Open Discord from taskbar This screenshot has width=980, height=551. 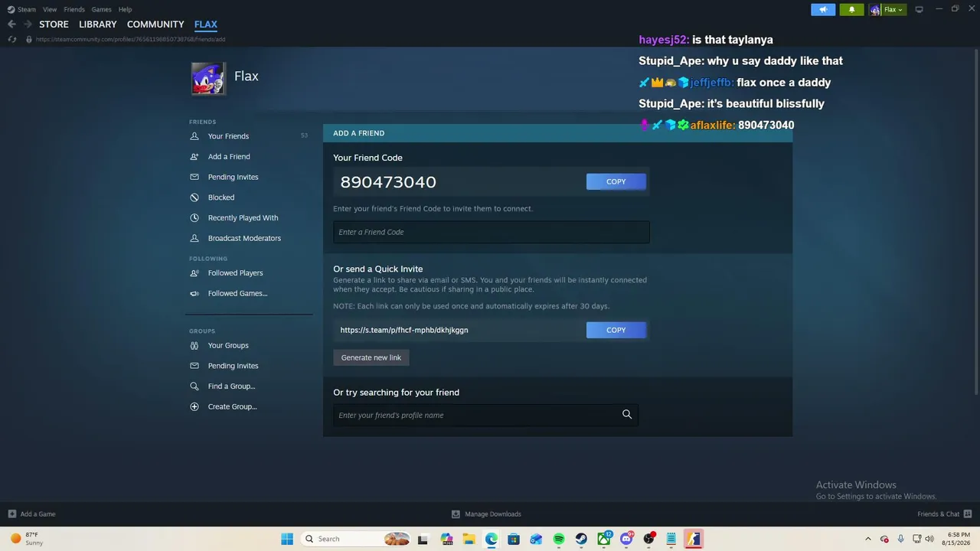click(626, 539)
